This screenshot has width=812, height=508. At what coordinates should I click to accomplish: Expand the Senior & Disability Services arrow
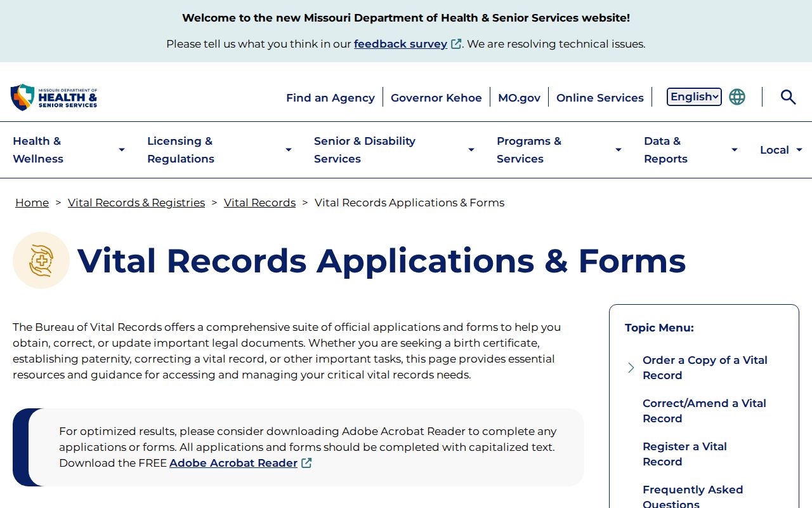pyautogui.click(x=471, y=150)
